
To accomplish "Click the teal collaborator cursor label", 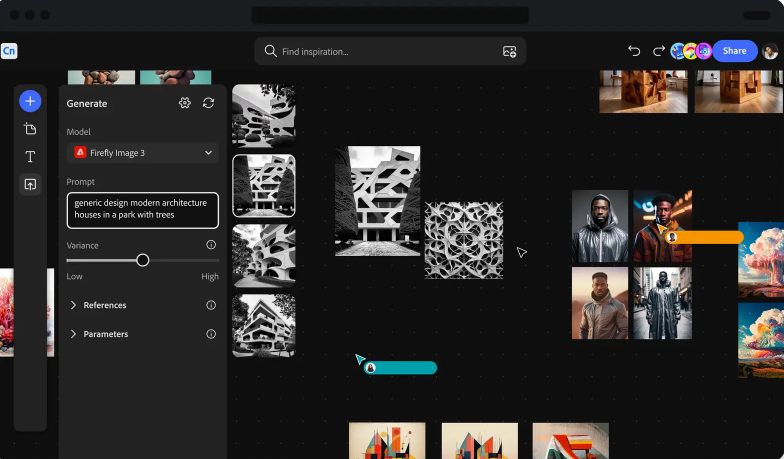I will click(x=400, y=368).
